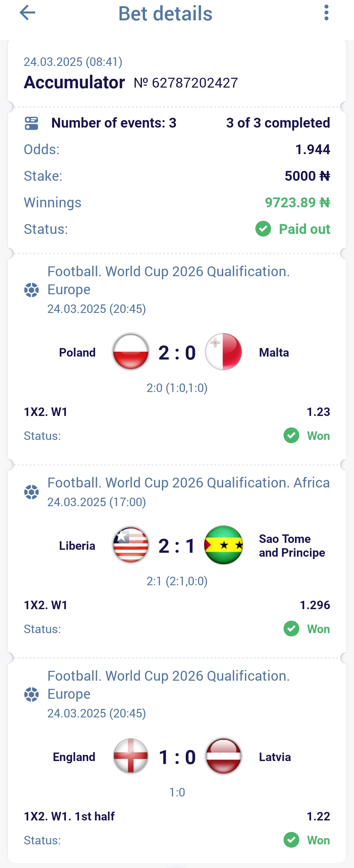Tap the Paid out green checkmark
Image resolution: width=354 pixels, height=868 pixels.
263,229
